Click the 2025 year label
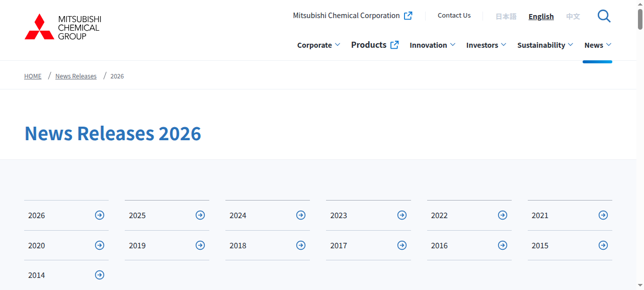Image resolution: width=644 pixels, height=290 pixels. pos(137,216)
